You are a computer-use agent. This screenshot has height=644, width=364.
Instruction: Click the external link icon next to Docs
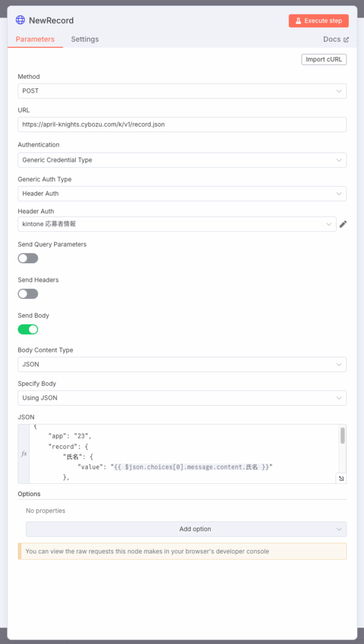point(346,39)
